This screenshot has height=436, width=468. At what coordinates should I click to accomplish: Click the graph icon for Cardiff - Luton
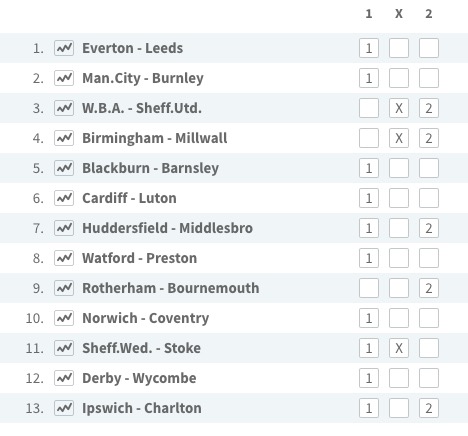coord(64,198)
